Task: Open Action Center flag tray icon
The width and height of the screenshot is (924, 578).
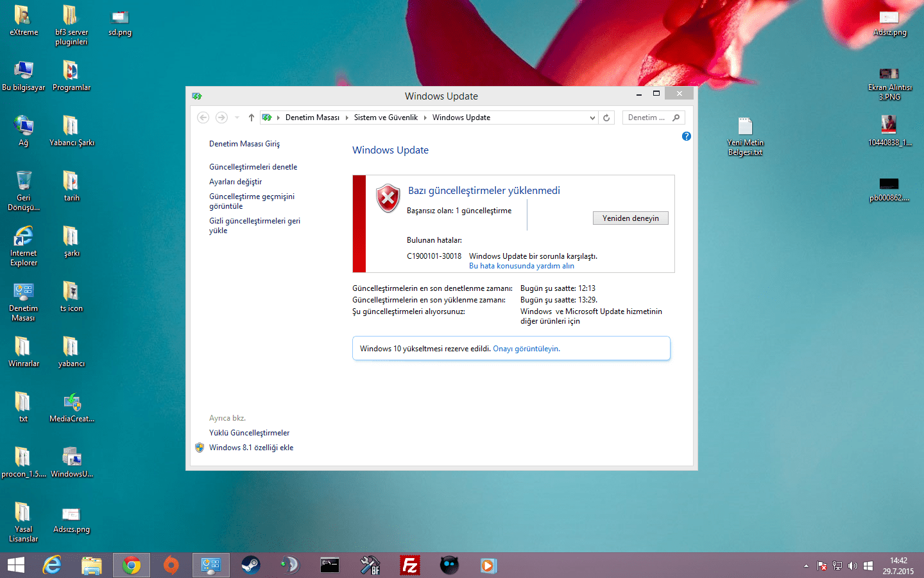Action: [821, 566]
